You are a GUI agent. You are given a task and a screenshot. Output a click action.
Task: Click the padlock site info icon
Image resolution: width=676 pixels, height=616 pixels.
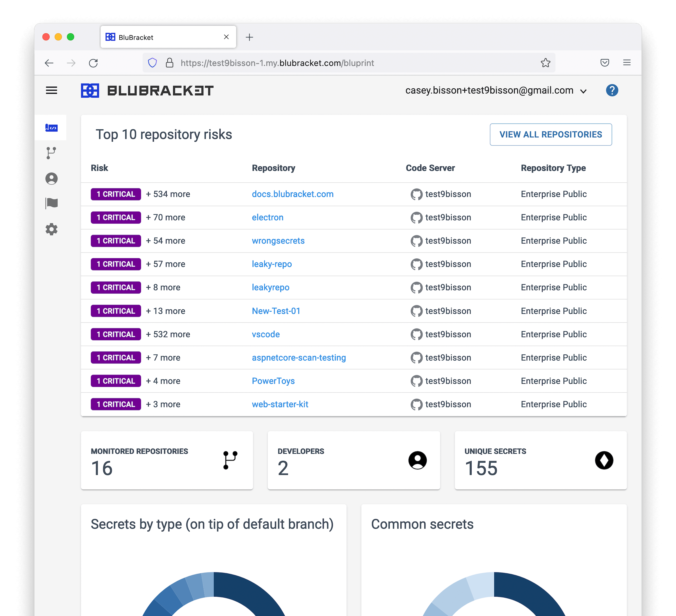click(170, 63)
